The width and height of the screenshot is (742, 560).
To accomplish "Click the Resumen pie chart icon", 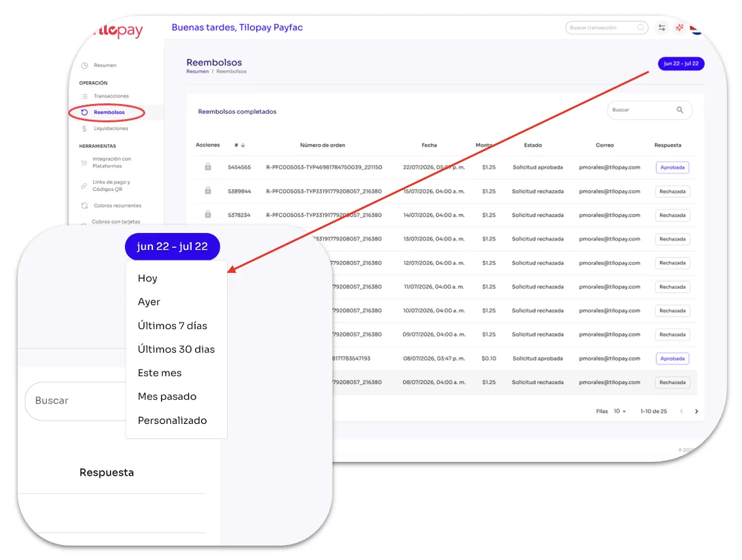I will pos(84,65).
